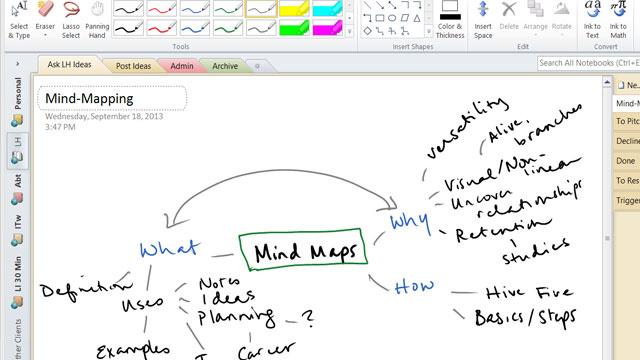
Task: Click the Insert Space tool
Action: click(483, 20)
